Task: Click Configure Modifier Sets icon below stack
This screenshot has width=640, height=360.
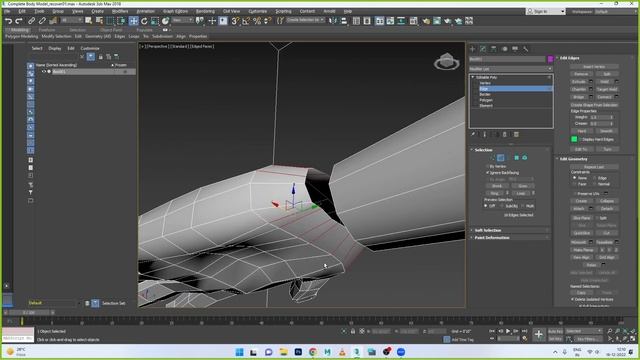Action: tap(516, 134)
